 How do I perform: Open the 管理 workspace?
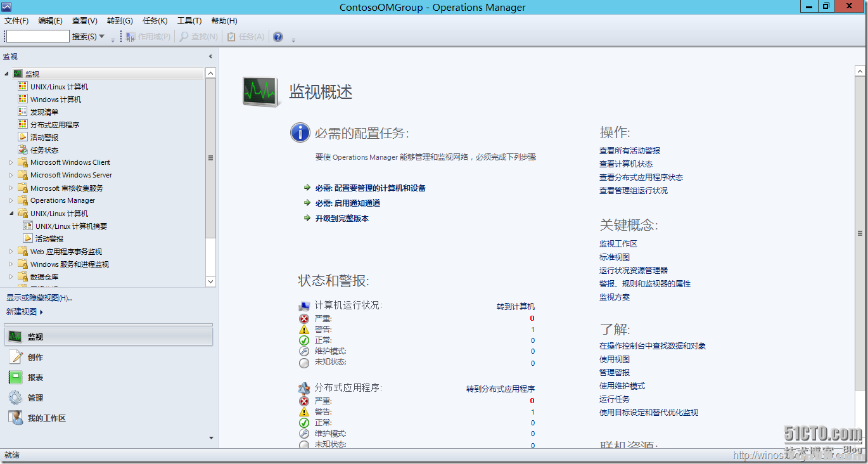pyautogui.click(x=108, y=398)
